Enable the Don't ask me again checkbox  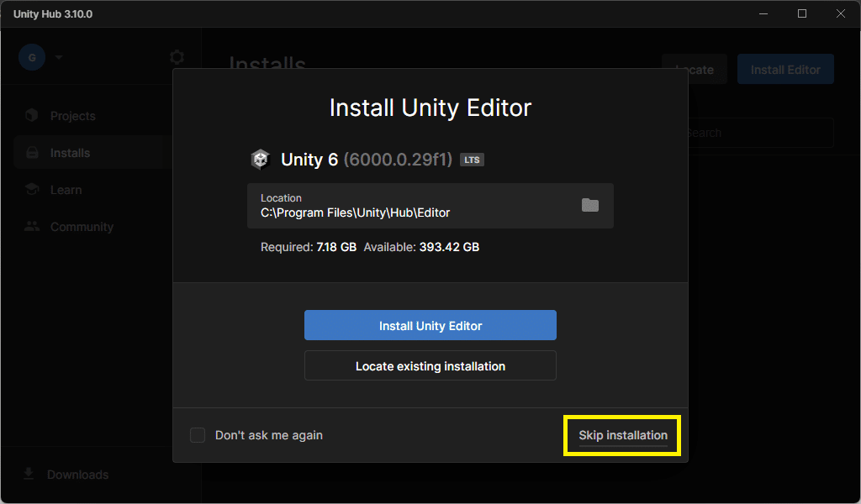tap(197, 435)
